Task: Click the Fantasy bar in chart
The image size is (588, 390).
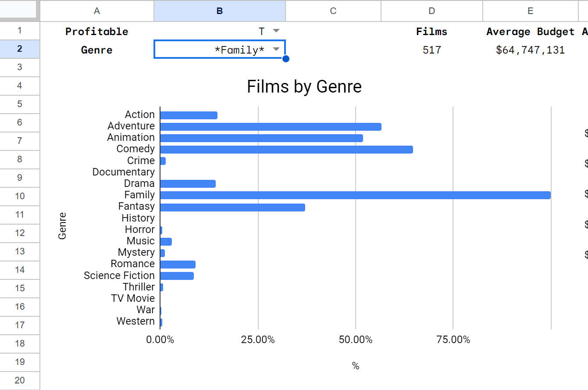Action: pyautogui.click(x=232, y=207)
